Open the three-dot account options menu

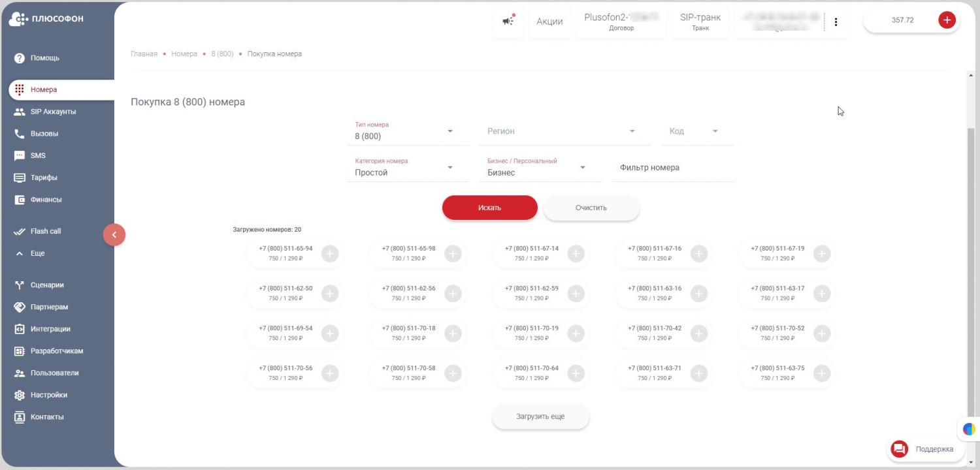[x=836, y=22]
